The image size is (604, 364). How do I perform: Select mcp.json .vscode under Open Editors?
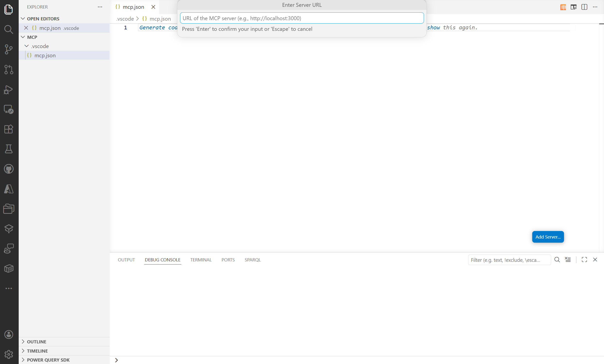tap(64, 28)
